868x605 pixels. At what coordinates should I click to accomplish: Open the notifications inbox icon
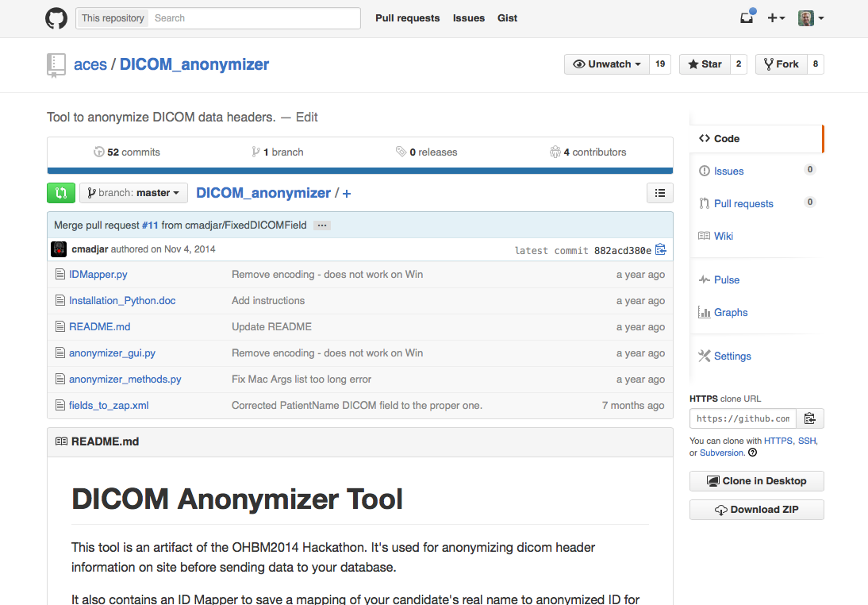pos(747,18)
